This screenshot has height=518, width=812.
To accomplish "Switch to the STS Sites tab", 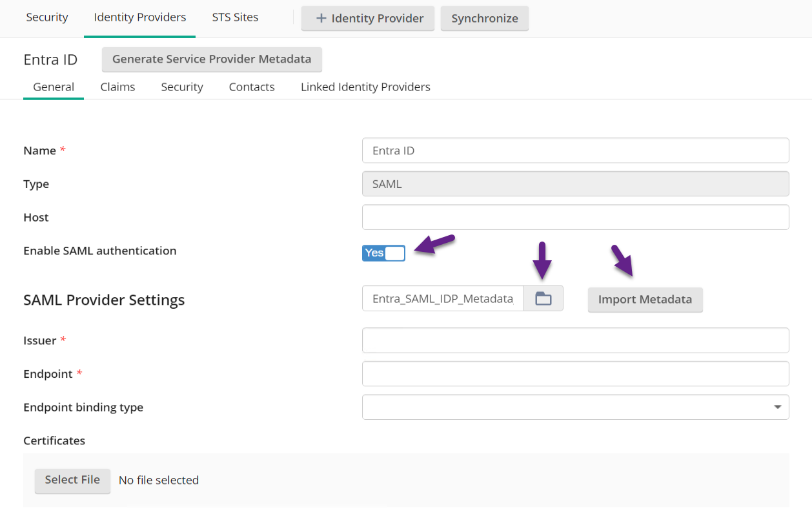I will pos(235,17).
